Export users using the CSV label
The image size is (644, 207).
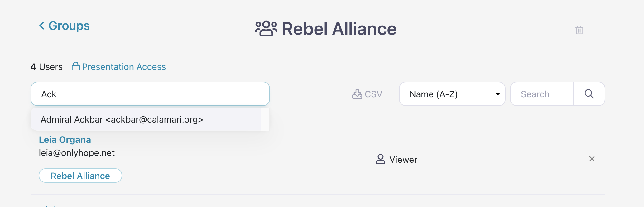pos(373,94)
